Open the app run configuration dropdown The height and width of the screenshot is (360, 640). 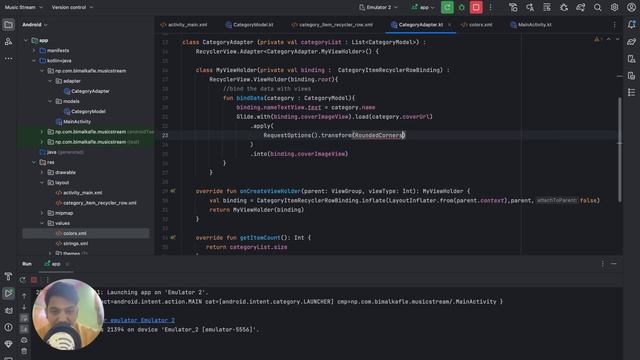coord(423,7)
